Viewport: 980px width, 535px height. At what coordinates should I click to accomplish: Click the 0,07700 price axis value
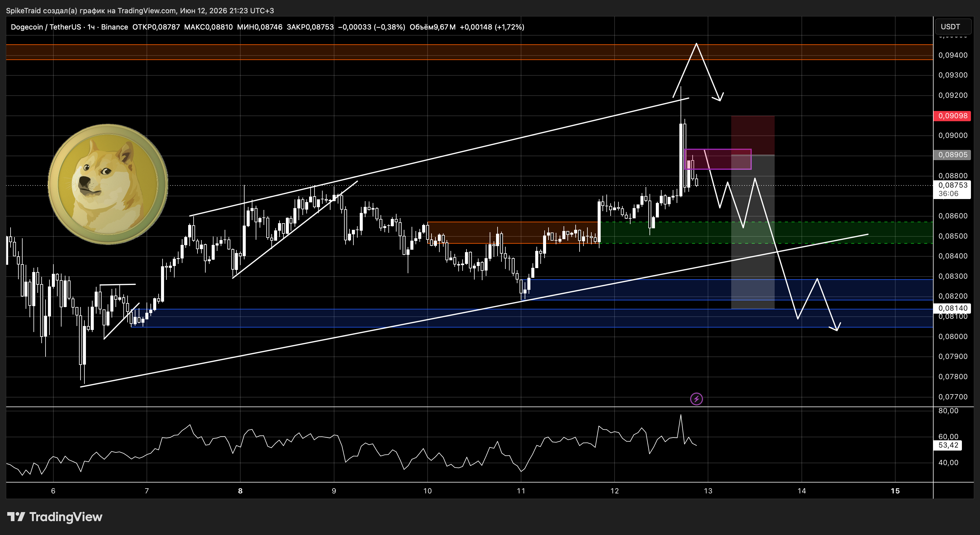coord(953,397)
